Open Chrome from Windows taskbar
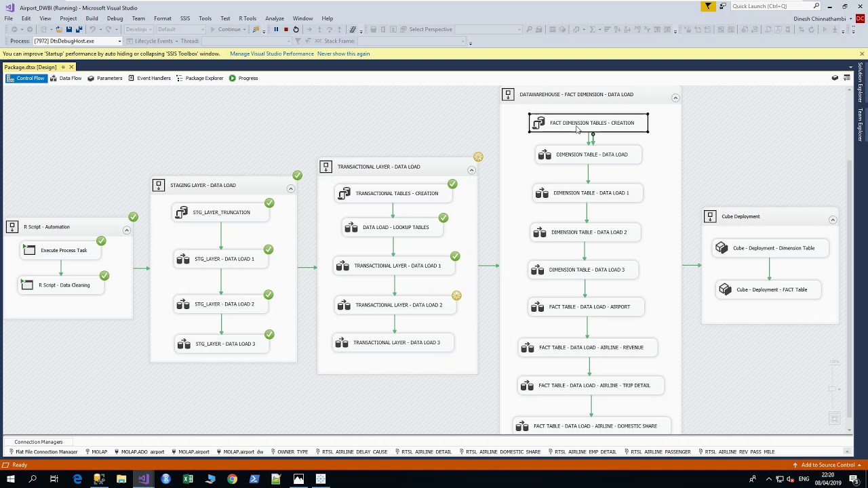This screenshot has width=868, height=488. point(232,479)
